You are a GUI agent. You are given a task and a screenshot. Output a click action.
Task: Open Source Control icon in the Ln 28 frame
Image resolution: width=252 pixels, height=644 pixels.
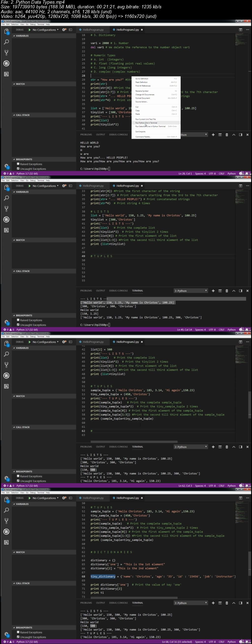(x=6, y=53)
